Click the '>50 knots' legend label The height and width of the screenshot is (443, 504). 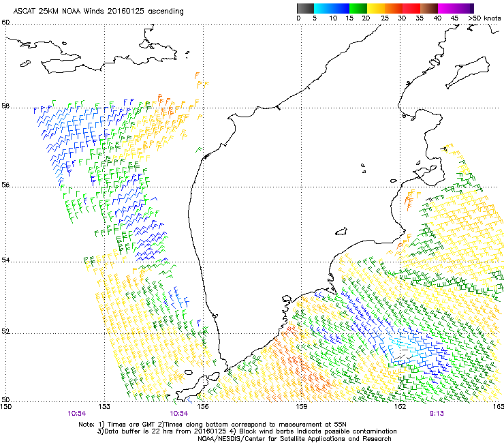point(484,18)
